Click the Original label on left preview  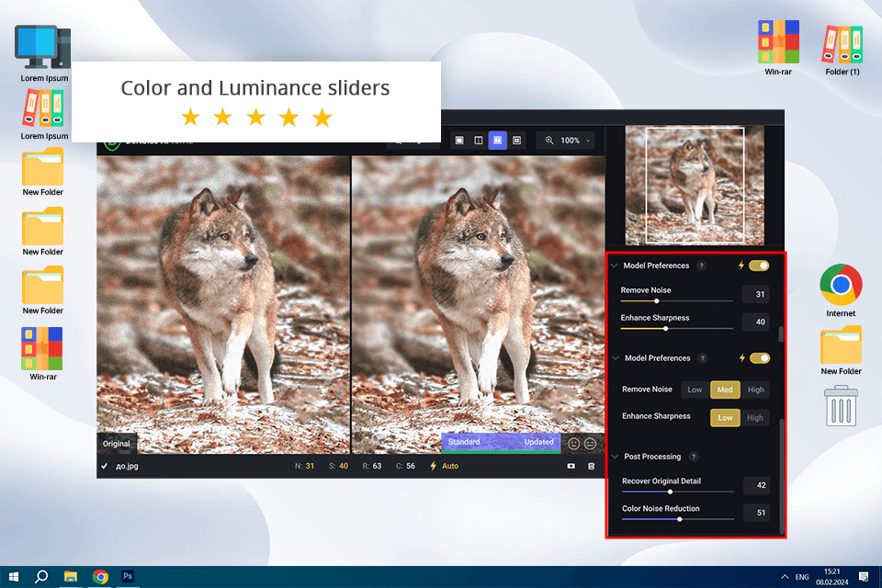click(117, 444)
